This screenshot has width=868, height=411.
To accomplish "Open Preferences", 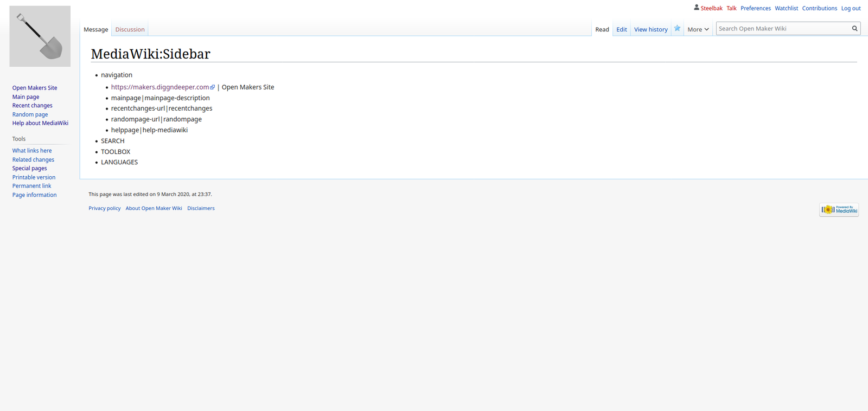I will click(x=756, y=8).
